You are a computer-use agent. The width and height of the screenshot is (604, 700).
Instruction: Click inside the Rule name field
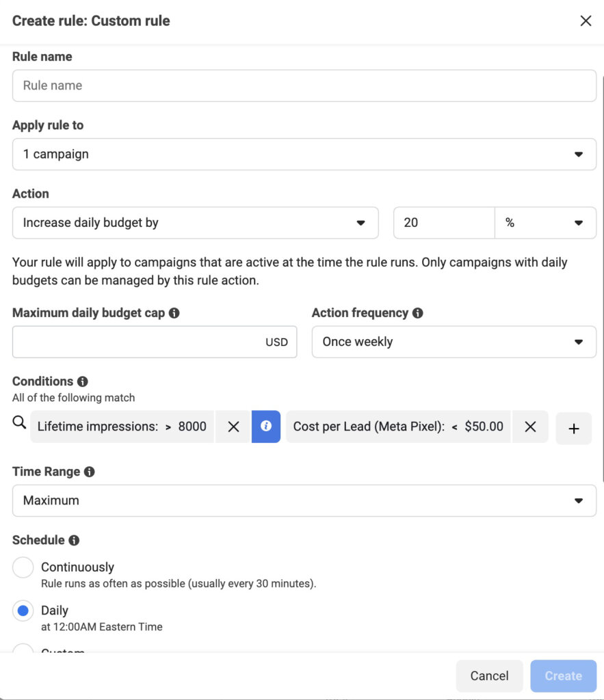304,85
